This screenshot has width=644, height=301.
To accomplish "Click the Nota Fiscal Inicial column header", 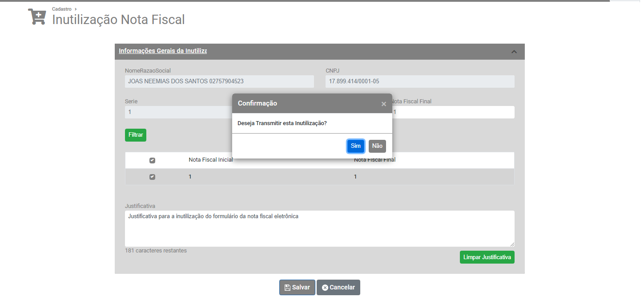I will pyautogui.click(x=210, y=160).
